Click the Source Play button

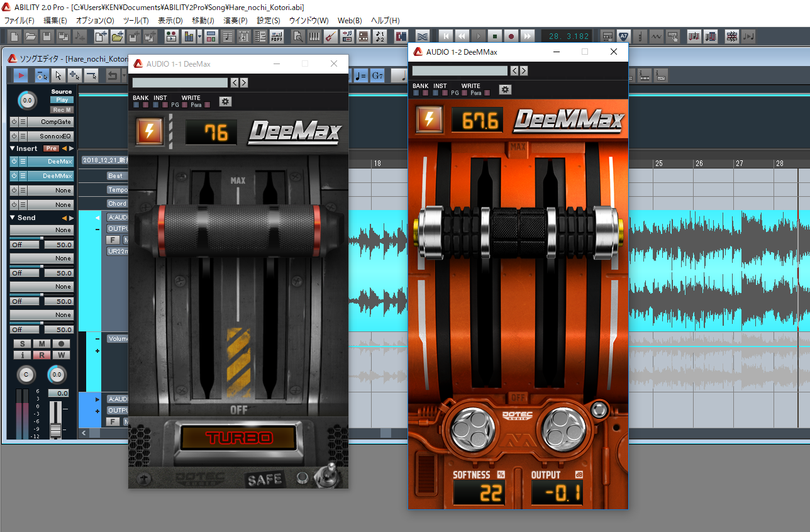tap(62, 100)
